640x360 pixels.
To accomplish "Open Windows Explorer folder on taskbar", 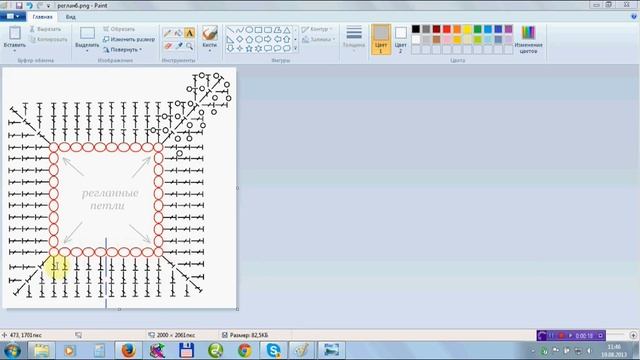I will [41, 351].
